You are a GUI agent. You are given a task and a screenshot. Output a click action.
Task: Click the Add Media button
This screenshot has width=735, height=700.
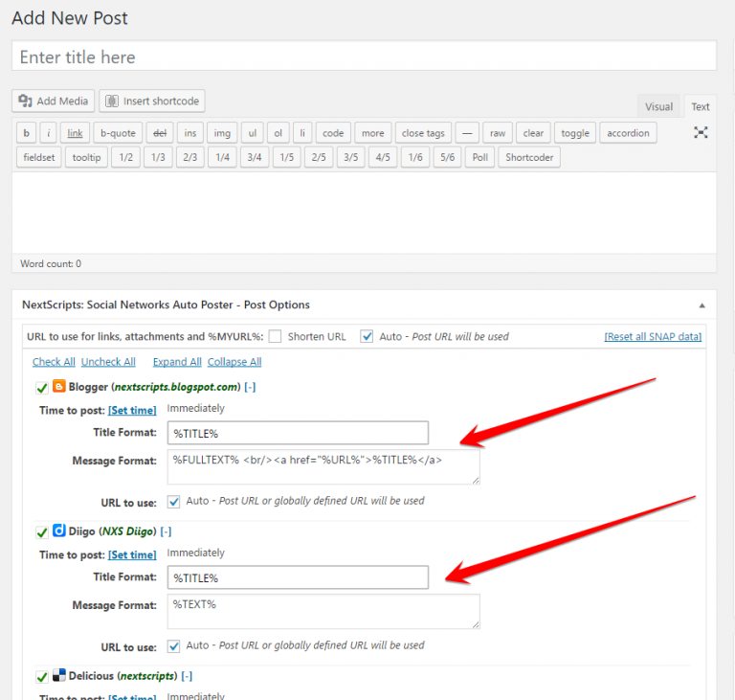click(53, 101)
